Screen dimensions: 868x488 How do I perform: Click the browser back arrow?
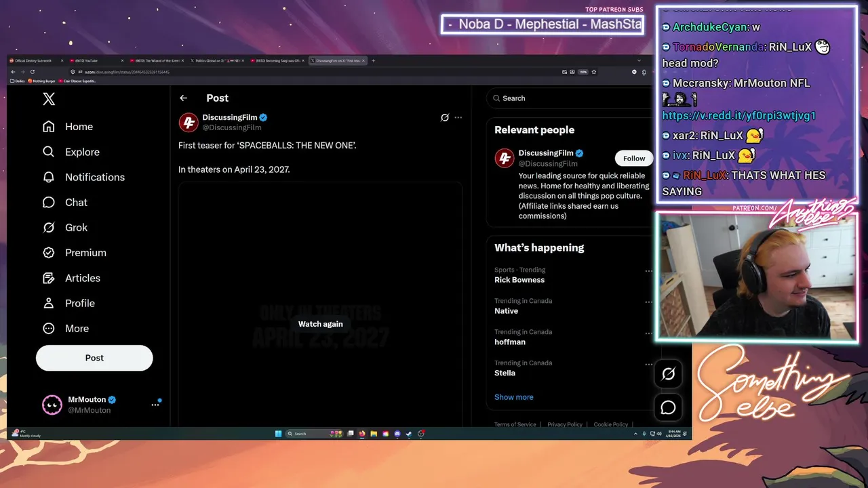[x=13, y=72]
